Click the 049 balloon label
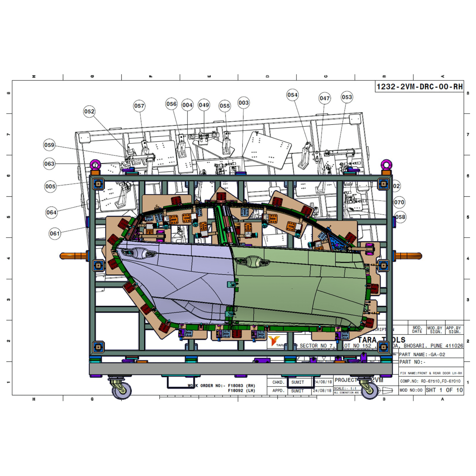This screenshot has height=476, width=476. [204, 105]
